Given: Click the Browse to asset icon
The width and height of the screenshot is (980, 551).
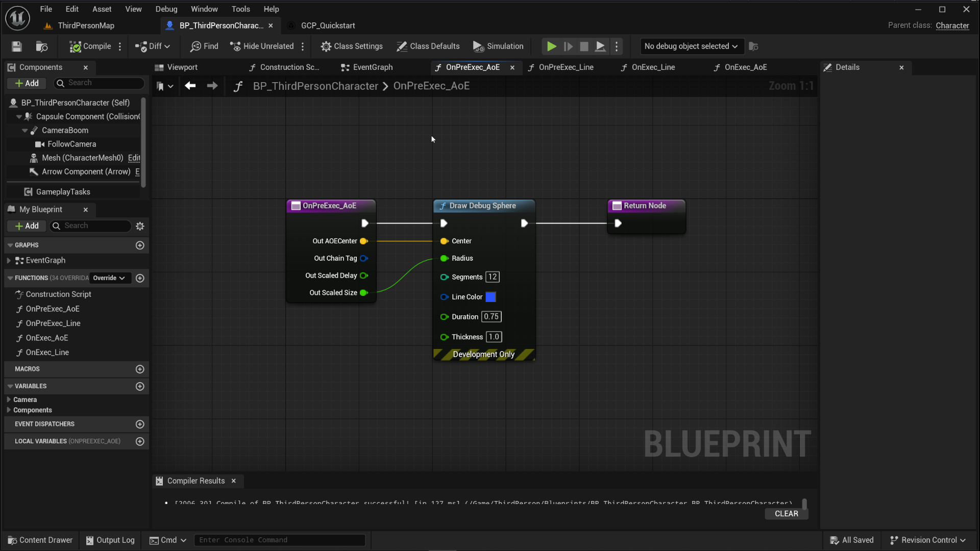Looking at the screenshot, I should (42, 46).
